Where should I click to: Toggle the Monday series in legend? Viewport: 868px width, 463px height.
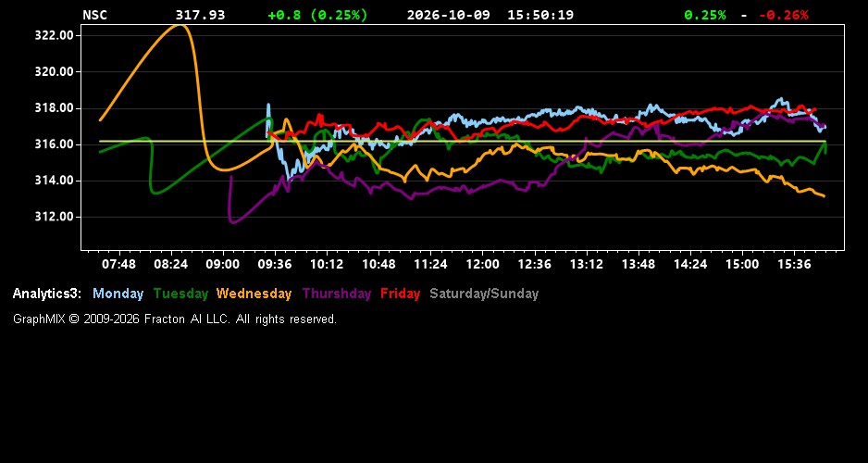click(x=118, y=294)
